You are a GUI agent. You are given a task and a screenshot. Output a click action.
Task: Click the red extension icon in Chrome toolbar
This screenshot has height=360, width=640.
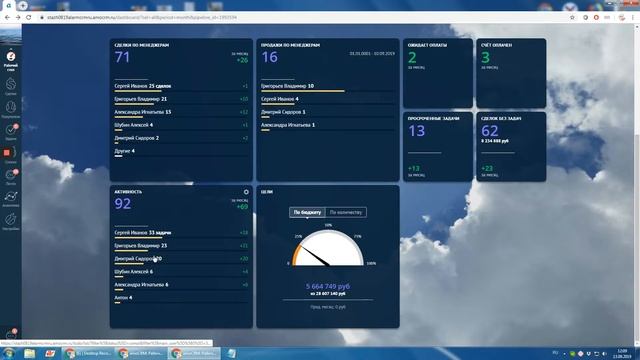pyautogui.click(x=596, y=18)
